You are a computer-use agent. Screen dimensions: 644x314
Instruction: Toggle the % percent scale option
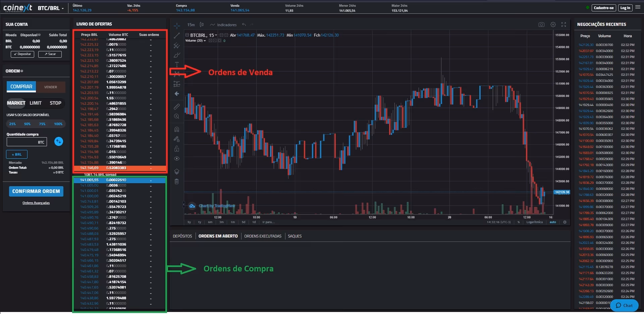point(519,222)
